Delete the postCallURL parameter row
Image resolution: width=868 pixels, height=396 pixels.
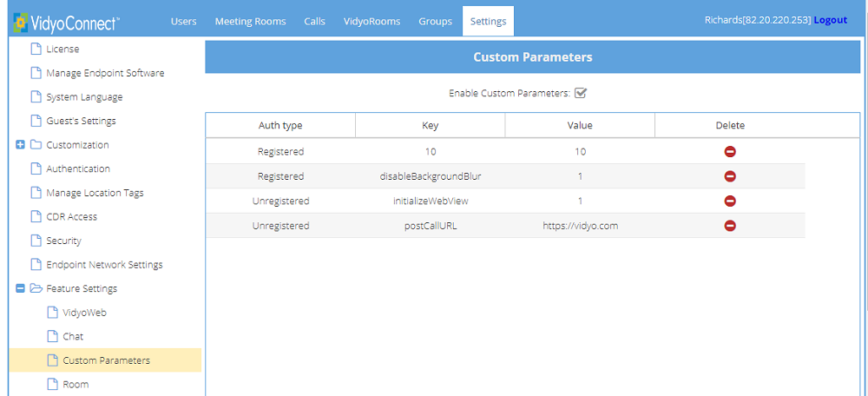pyautogui.click(x=730, y=226)
